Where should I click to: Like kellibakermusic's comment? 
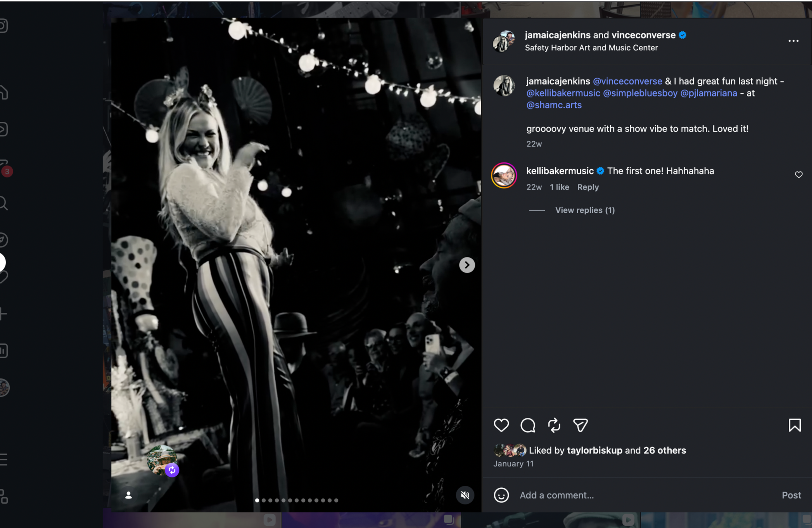[x=798, y=175]
